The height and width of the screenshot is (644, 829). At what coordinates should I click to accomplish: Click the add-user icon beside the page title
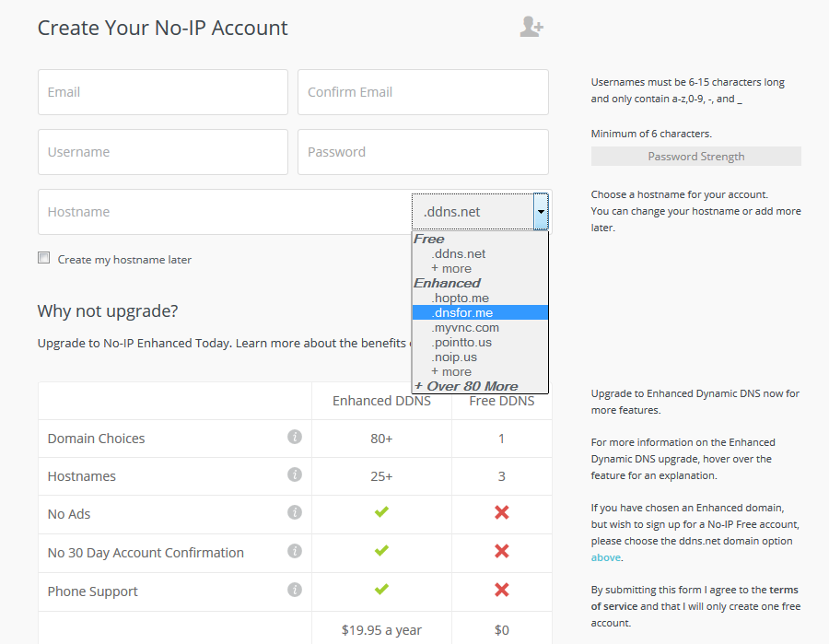pos(531,27)
